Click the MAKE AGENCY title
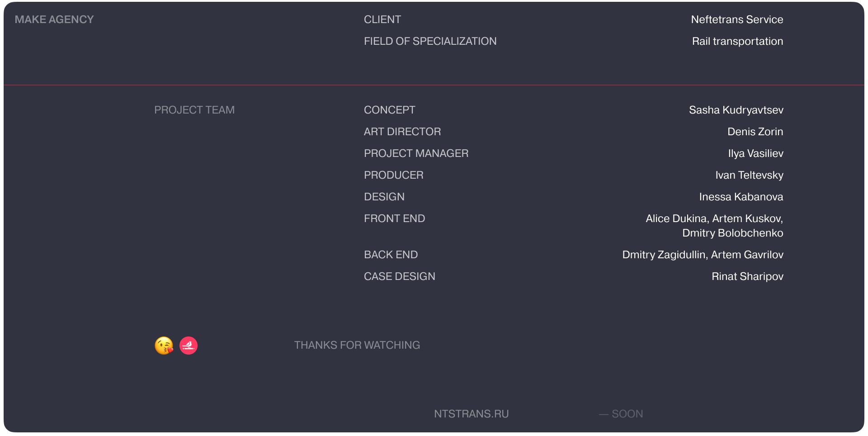This screenshot has height=436, width=868. pyautogui.click(x=54, y=19)
